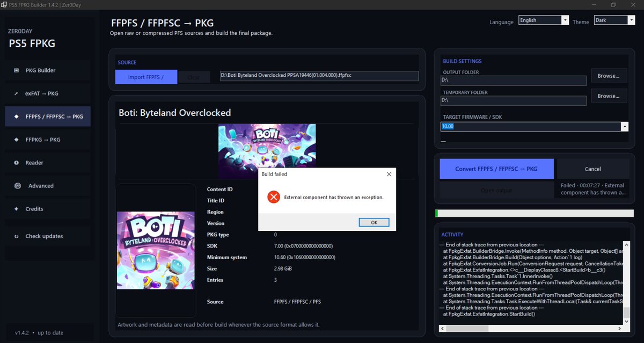
Task: Click the 'v1.4.2 • up to date' status
Action: tap(39, 333)
